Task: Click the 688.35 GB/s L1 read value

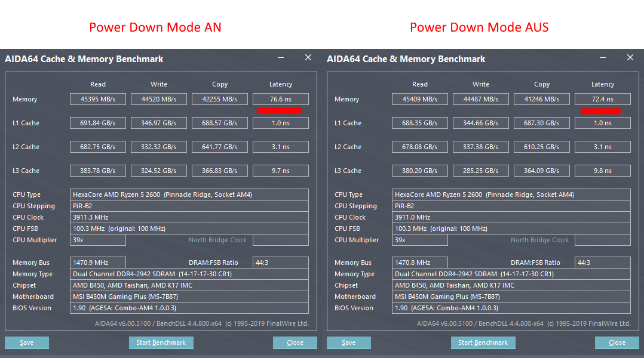Action: click(x=420, y=123)
